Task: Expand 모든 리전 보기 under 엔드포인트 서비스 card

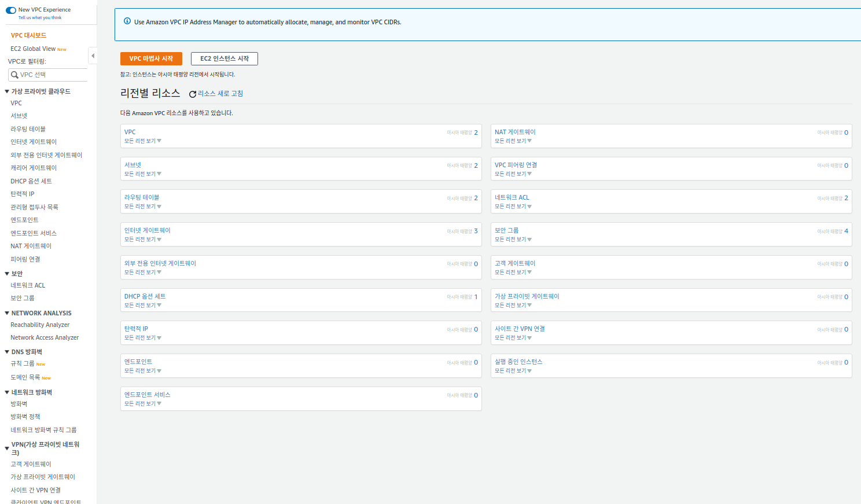Action: coord(143,403)
